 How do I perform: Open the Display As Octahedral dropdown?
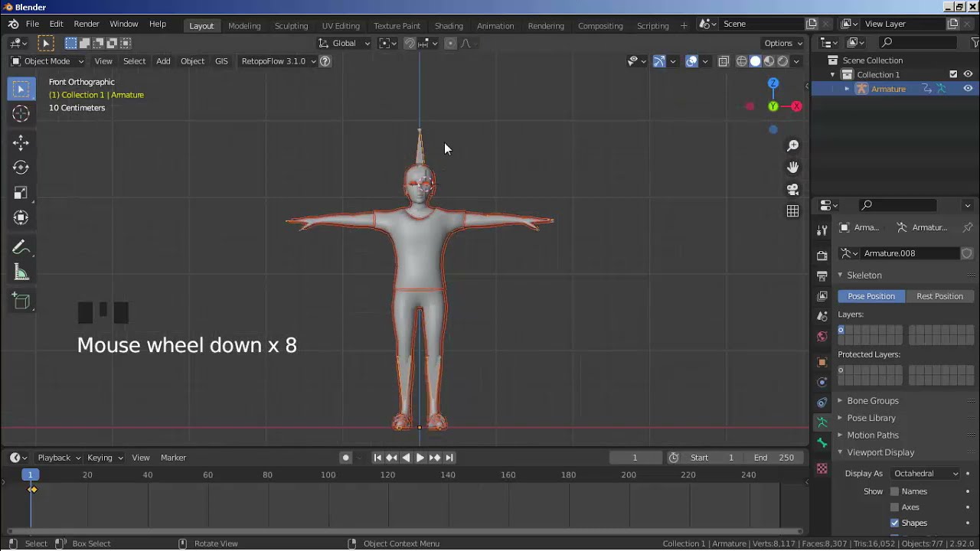coord(925,474)
